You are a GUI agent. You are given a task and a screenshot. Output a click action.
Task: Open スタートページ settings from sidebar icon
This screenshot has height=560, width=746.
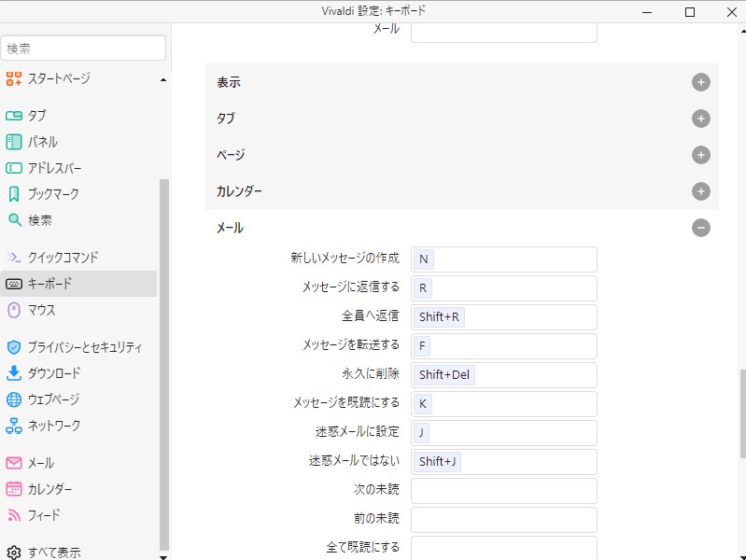pyautogui.click(x=14, y=78)
